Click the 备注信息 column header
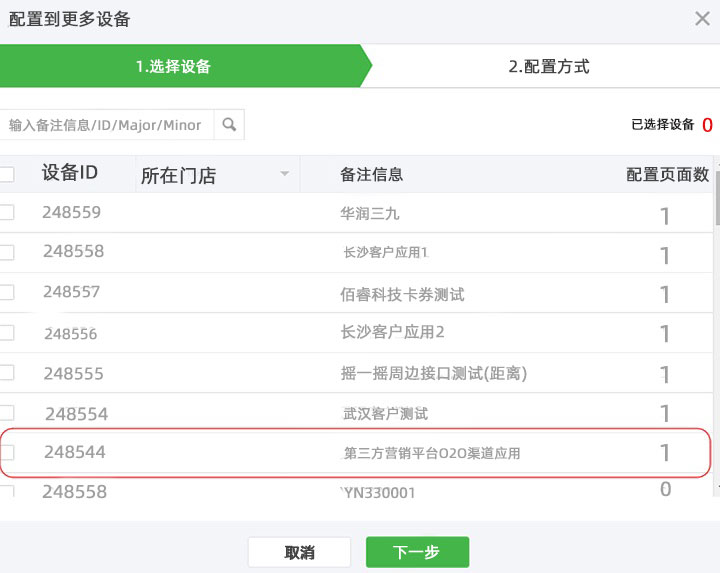720x573 pixels. tap(371, 174)
